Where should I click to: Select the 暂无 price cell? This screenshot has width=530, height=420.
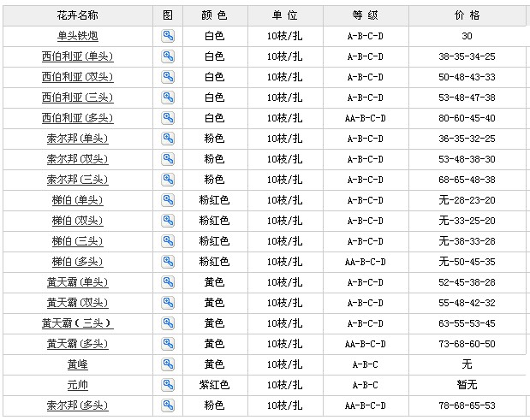[x=467, y=385]
